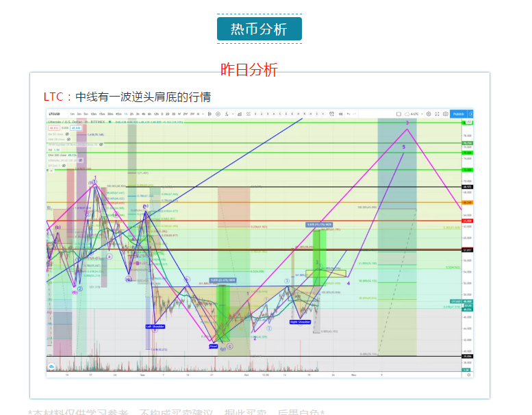Screen dimensions: 532x415
Task: Select the 1m timeframe
Action: 73,114
